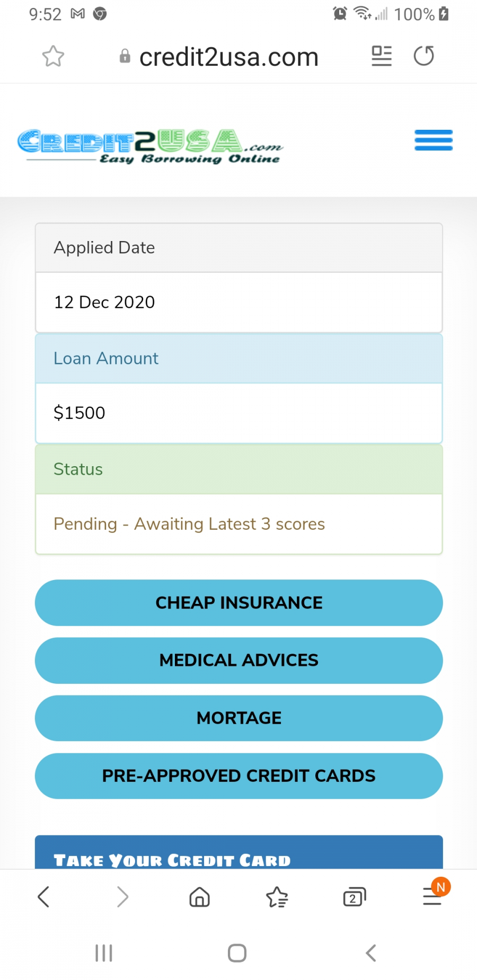The image size is (477, 980).
Task: Open tab switcher showing 2 tabs
Action: pyautogui.click(x=355, y=897)
